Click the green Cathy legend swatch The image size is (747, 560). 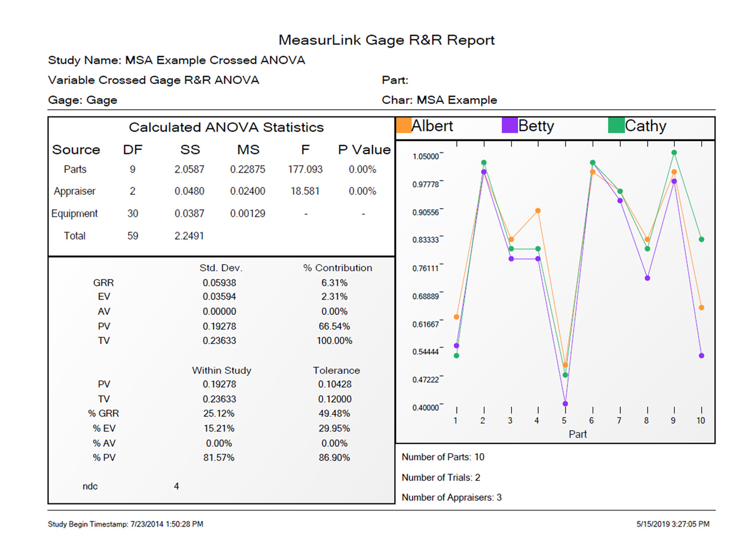point(616,126)
